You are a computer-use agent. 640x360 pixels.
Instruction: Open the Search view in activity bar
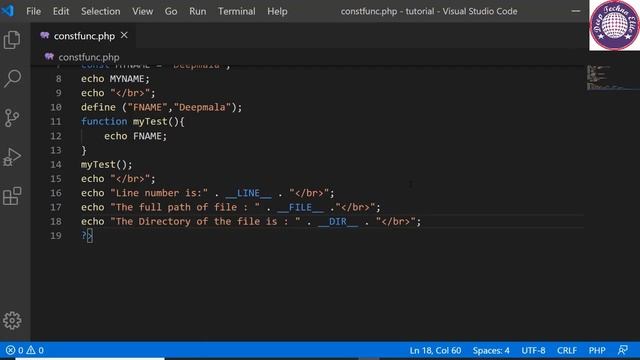tap(12, 78)
